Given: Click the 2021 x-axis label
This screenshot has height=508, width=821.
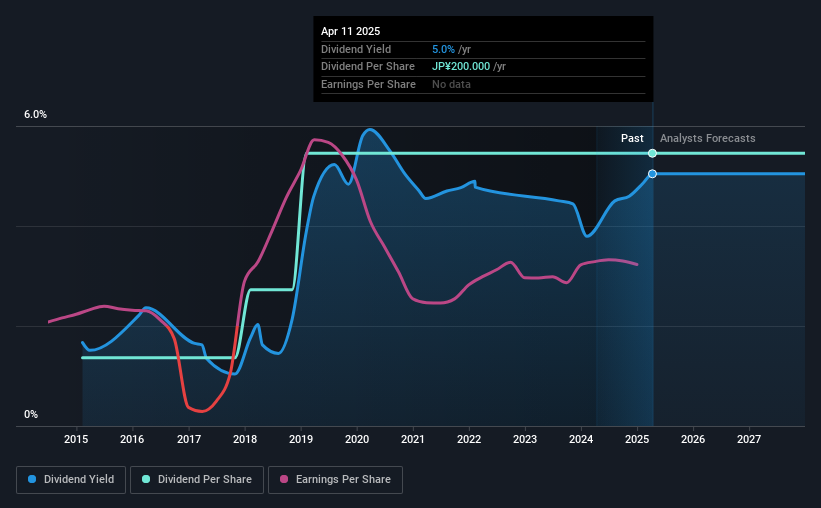Looking at the screenshot, I should [413, 439].
